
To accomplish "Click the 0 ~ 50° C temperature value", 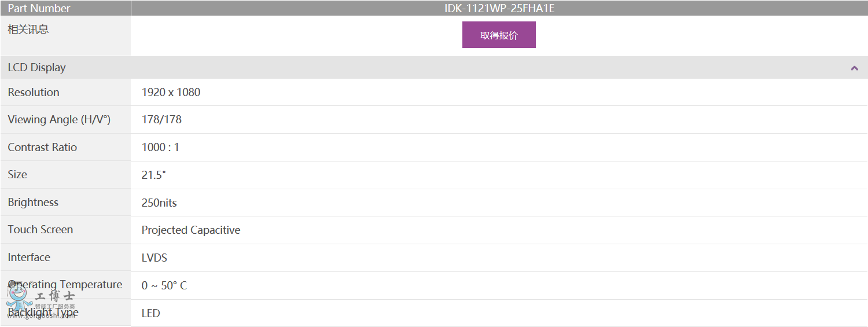I will pyautogui.click(x=164, y=286).
